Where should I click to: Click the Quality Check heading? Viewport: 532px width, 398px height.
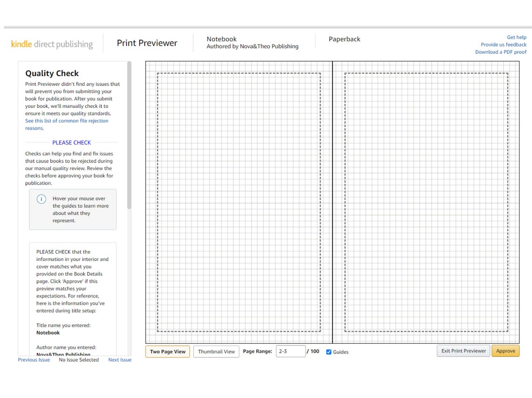52,73
